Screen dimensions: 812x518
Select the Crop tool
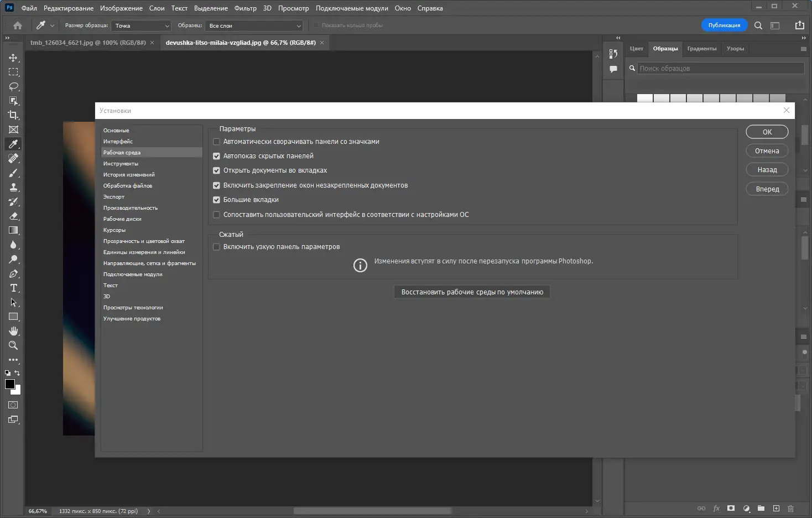point(13,115)
